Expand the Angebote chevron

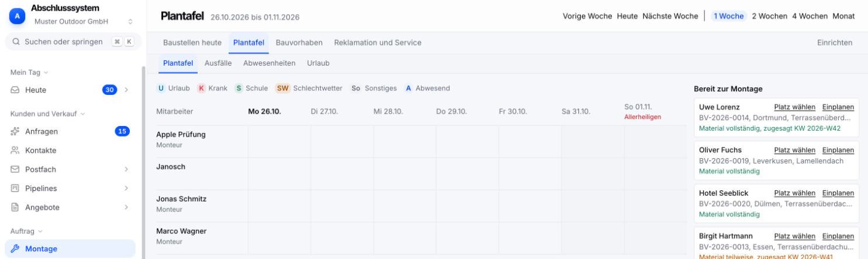126,207
